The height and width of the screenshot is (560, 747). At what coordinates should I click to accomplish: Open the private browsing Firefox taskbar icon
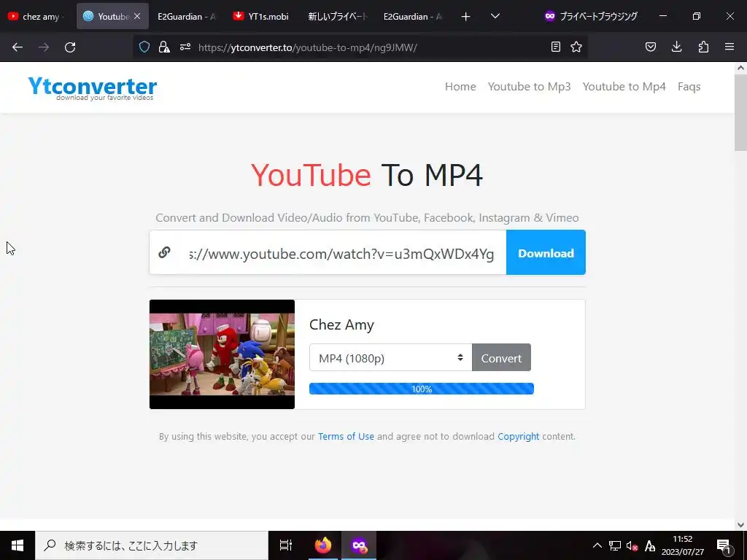coord(359,545)
